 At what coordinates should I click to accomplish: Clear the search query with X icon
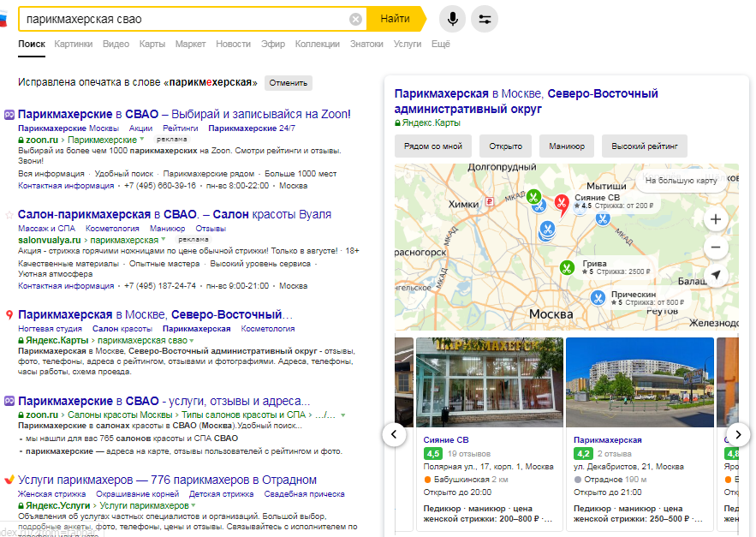[355, 19]
